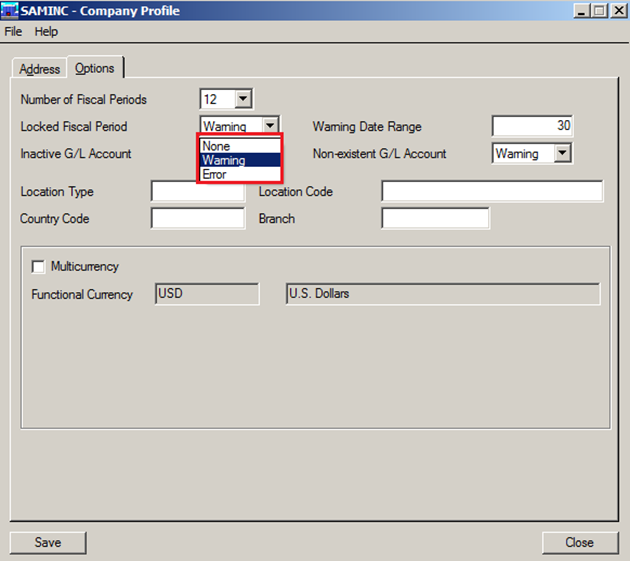The width and height of the screenshot is (630, 561).
Task: Click the Warning Date Range field
Action: tap(532, 126)
